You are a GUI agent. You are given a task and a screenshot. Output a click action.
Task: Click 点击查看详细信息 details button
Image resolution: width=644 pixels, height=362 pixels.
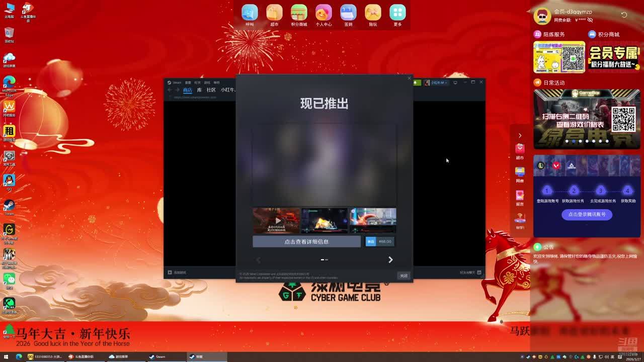click(306, 241)
